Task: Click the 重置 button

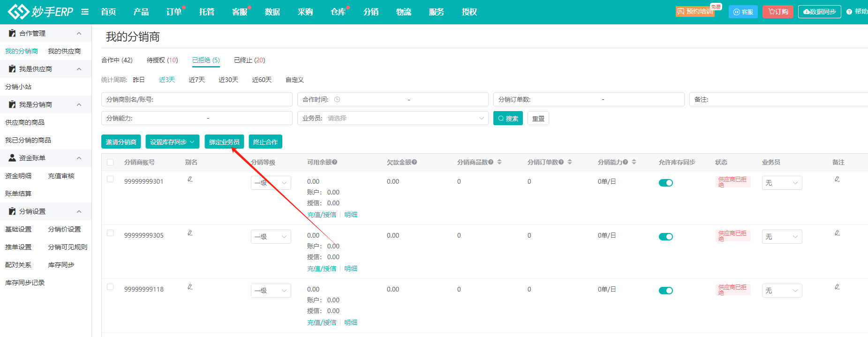Action: (538, 118)
